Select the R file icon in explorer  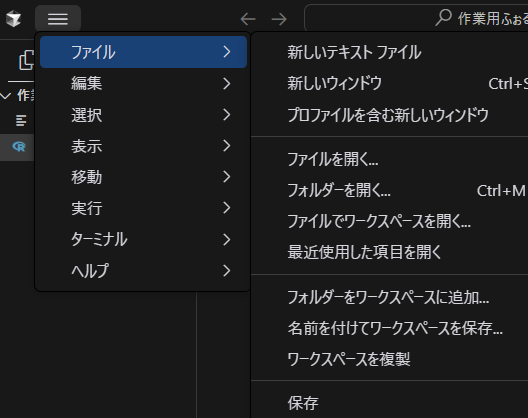[19, 147]
